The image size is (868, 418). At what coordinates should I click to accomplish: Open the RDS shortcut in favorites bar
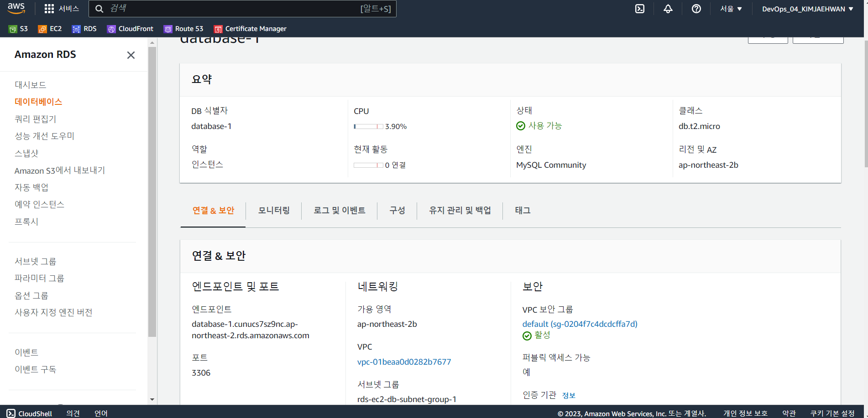[84, 29]
